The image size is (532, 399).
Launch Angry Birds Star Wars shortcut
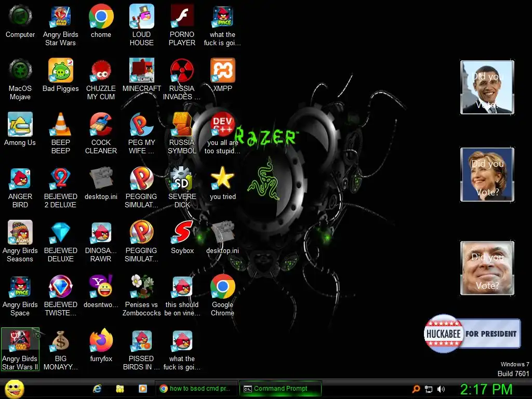point(60,25)
